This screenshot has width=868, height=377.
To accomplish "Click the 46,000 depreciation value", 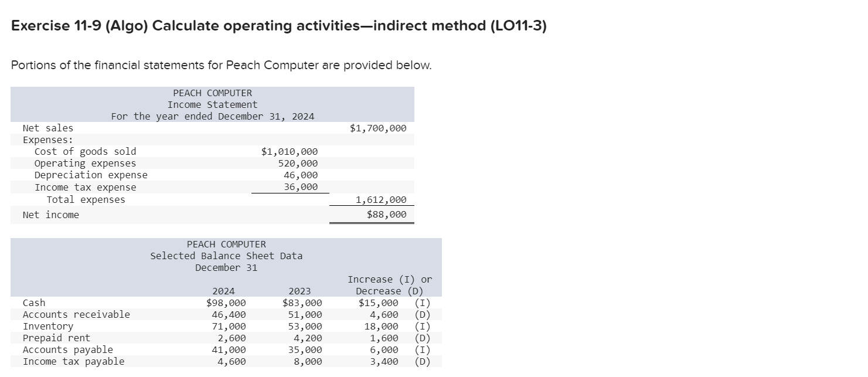I will tap(301, 175).
